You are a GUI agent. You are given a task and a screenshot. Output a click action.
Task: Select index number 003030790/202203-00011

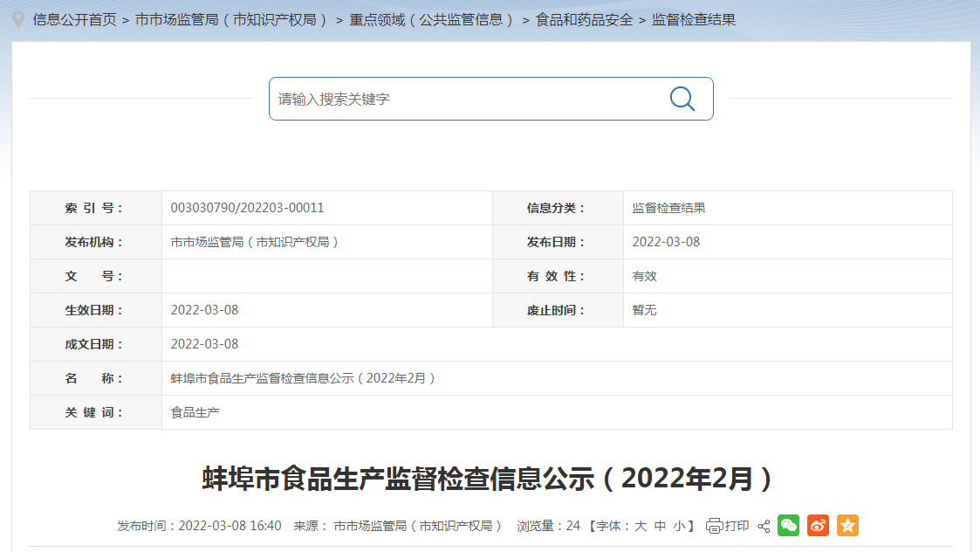(x=248, y=208)
